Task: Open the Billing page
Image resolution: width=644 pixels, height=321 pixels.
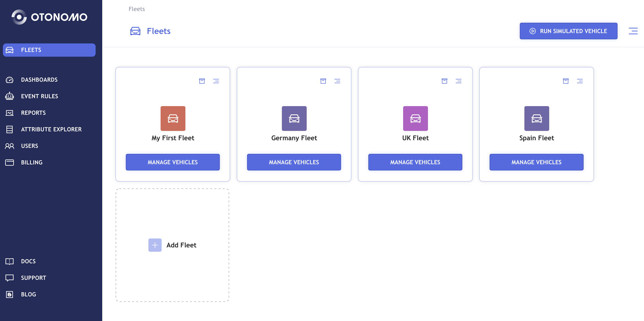Action: [32, 162]
